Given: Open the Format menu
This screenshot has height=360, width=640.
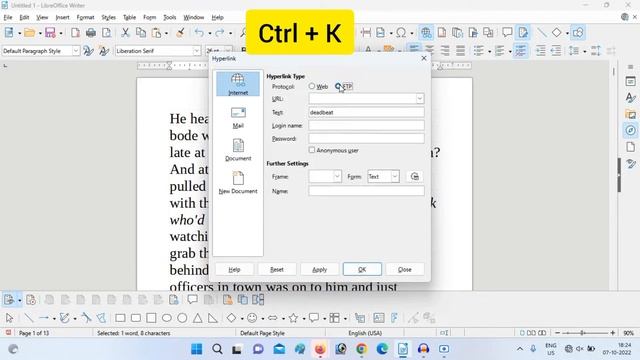Looking at the screenshot, I should [x=85, y=17].
